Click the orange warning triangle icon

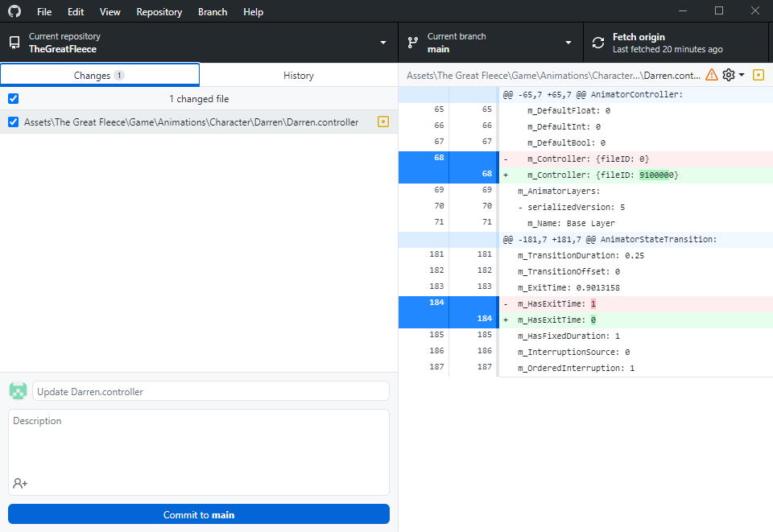coord(711,75)
